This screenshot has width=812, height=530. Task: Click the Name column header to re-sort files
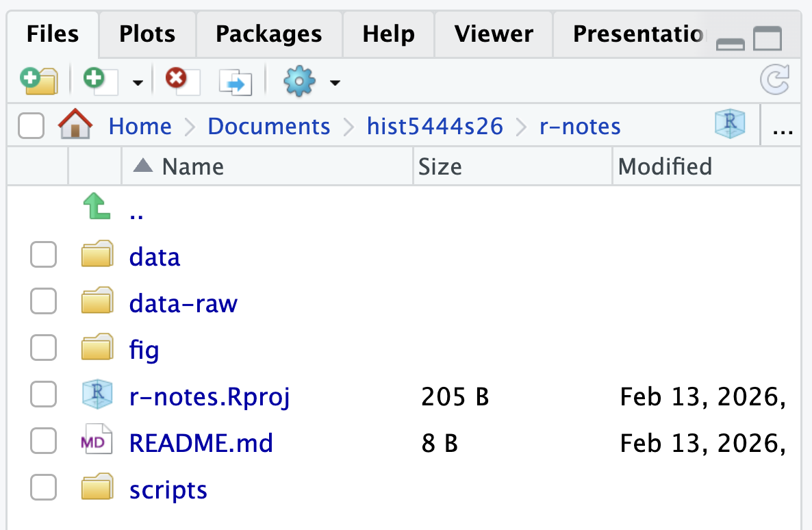pyautogui.click(x=192, y=166)
